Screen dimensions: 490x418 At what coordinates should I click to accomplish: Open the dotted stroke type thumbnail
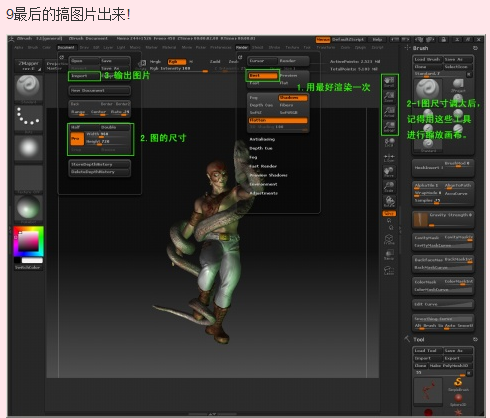point(28,119)
